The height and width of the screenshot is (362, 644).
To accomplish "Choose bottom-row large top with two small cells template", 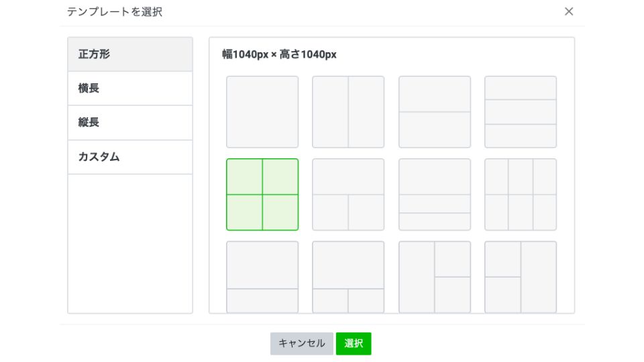I will point(348,277).
